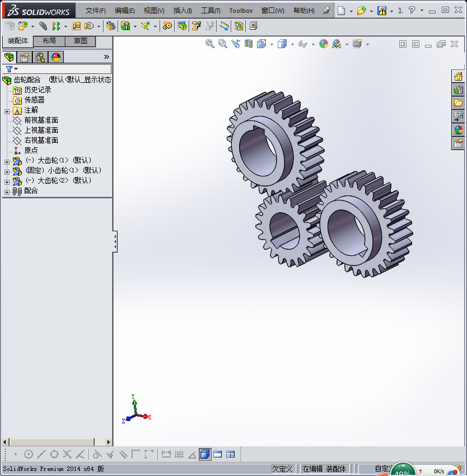The image size is (467, 476).
Task: Select the Zoom to Area tool
Action: (x=223, y=43)
